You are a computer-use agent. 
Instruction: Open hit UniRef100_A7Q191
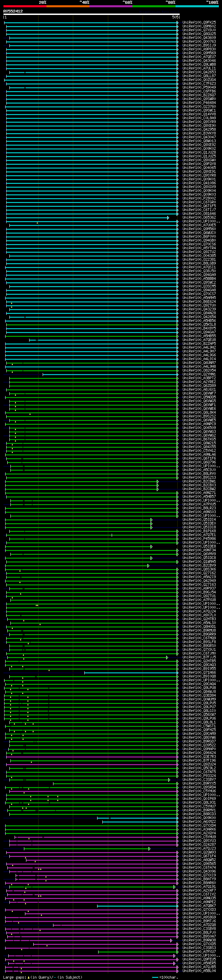point(199,886)
